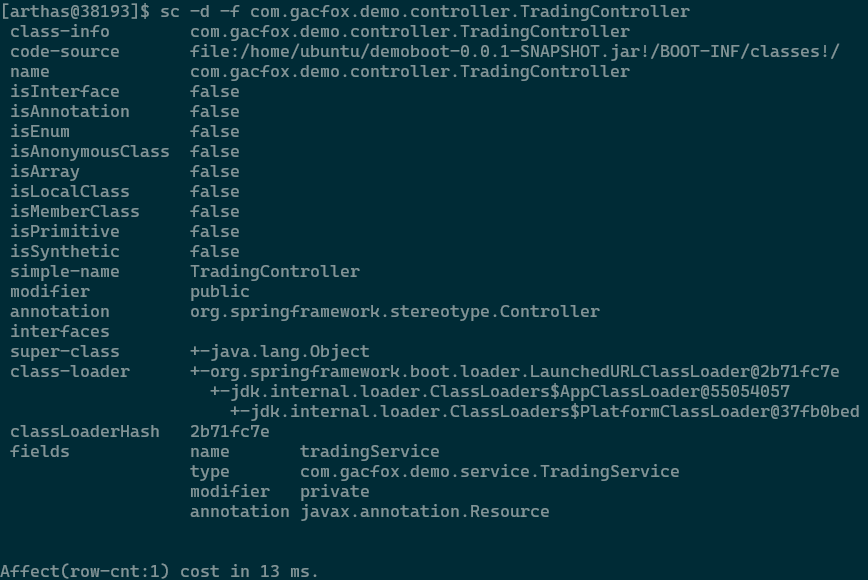Click the tradingService field name
The image size is (868, 580).
coord(369,452)
